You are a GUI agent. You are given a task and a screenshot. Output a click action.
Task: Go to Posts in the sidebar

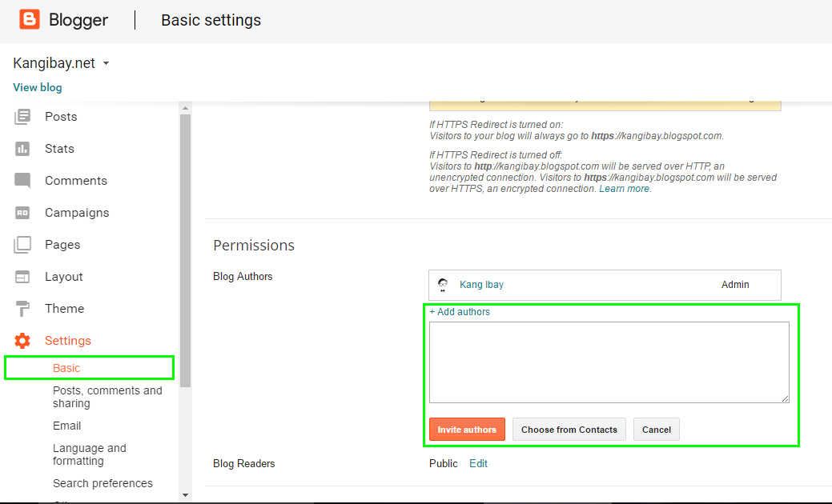[61, 117]
